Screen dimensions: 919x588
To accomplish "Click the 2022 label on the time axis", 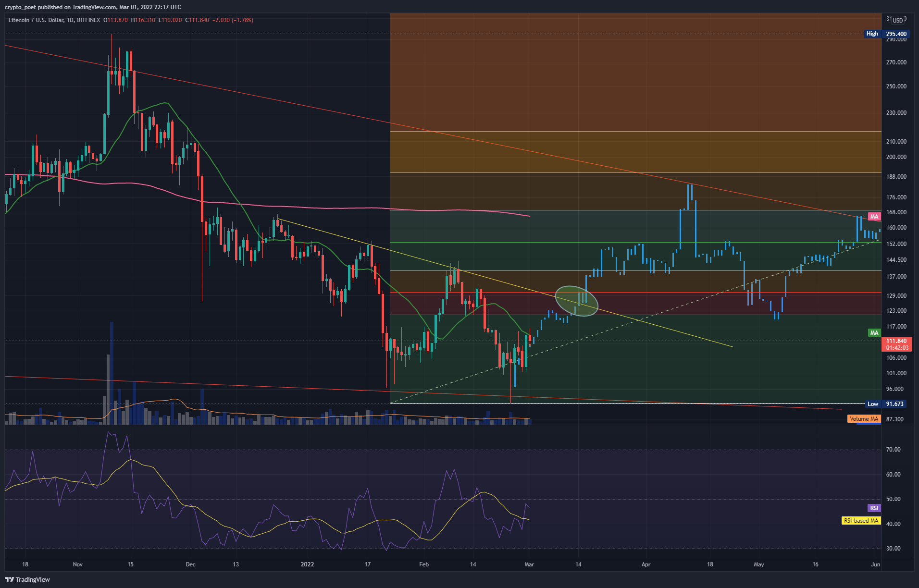I will coord(307,564).
